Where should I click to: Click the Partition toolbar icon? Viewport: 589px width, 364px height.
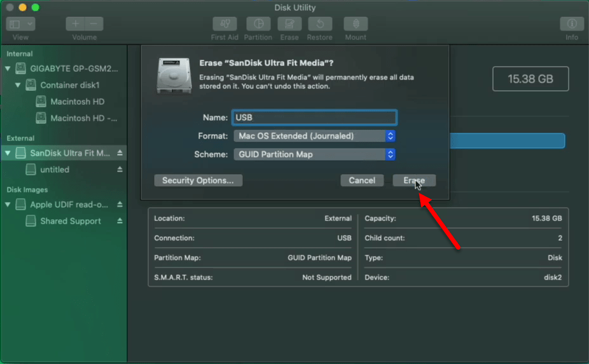tap(258, 24)
